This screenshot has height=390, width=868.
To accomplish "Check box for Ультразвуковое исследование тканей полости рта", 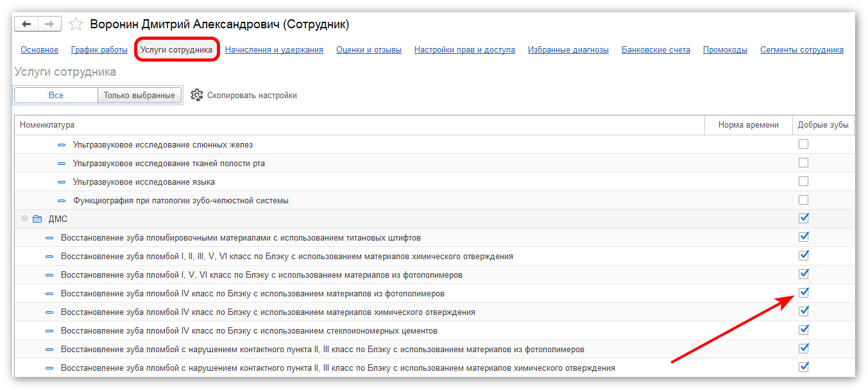I will 803,163.
